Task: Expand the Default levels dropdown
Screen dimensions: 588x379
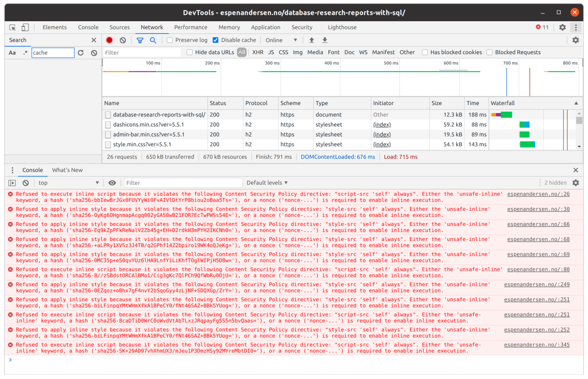Action: [x=267, y=183]
